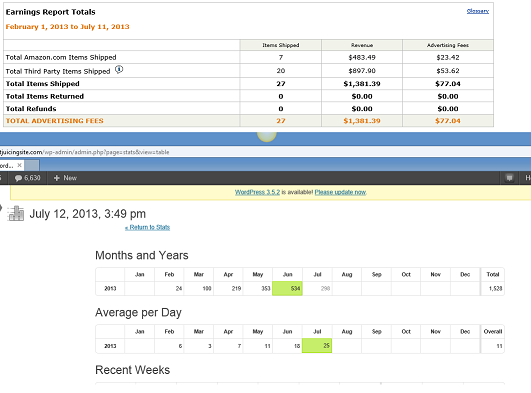Open the Glossary link
Image resolution: width=531 pixels, height=393 pixels.
click(x=477, y=11)
